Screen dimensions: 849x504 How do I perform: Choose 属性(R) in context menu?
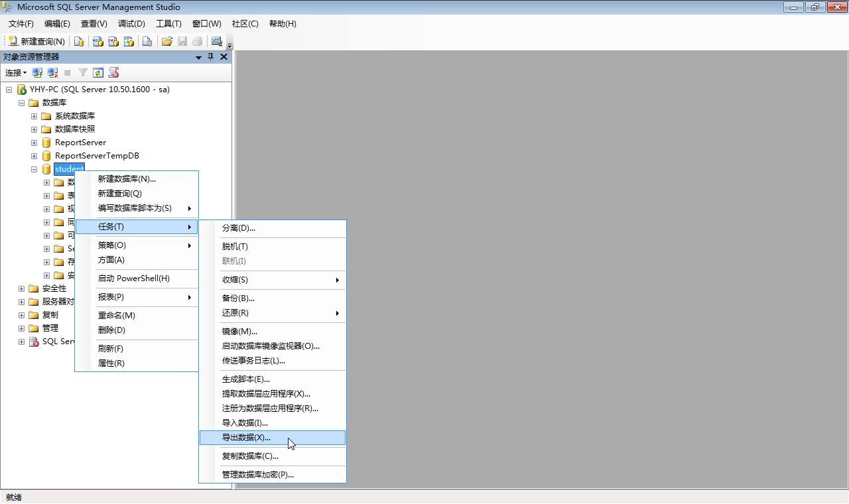[137, 363]
